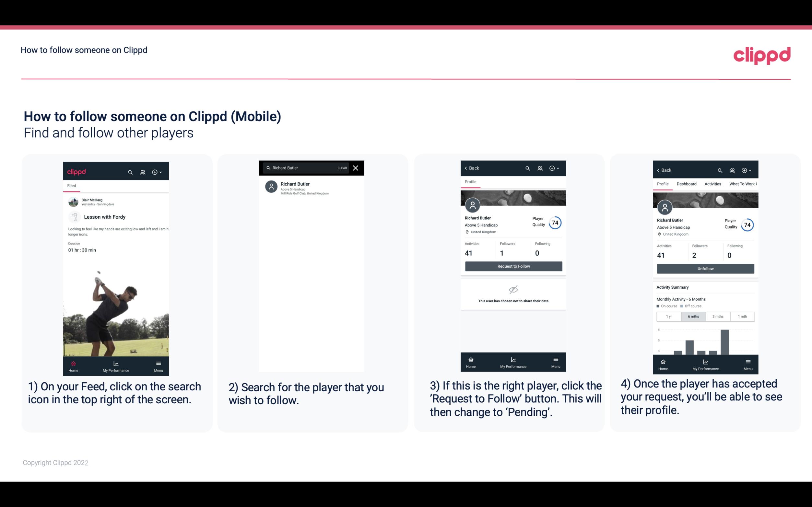Click the Request to Follow button
This screenshot has width=812, height=507.
tap(513, 266)
